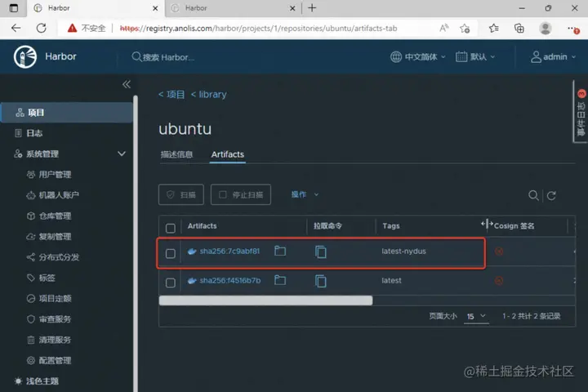Click the read aloud icon in address bar
588x392 pixels.
coord(444,28)
